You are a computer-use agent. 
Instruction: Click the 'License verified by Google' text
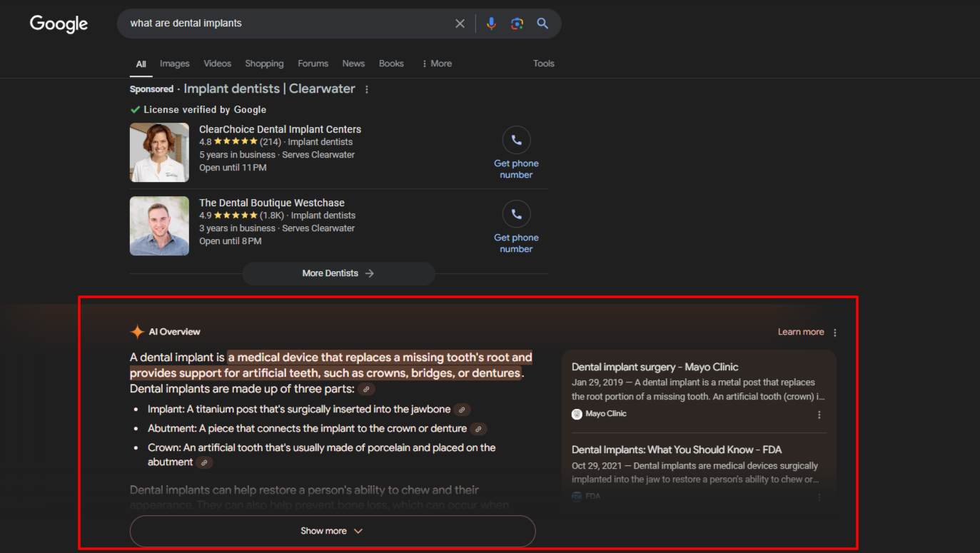click(x=205, y=110)
